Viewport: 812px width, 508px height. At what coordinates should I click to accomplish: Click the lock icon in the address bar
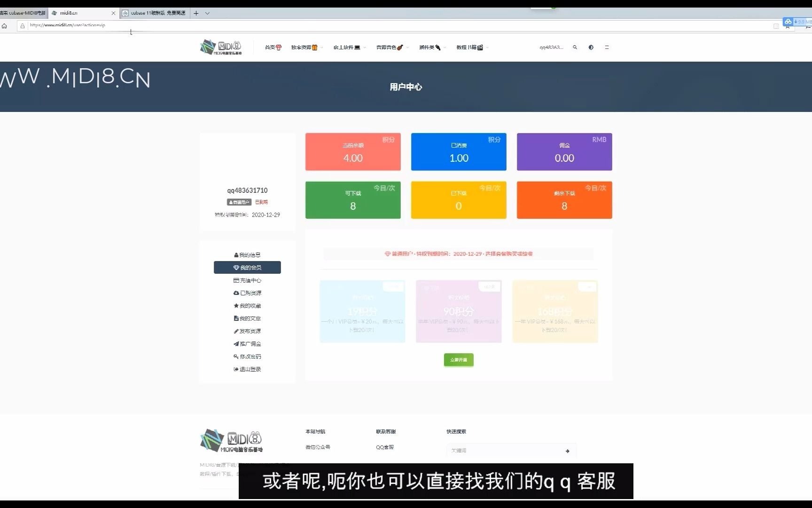[x=22, y=26]
